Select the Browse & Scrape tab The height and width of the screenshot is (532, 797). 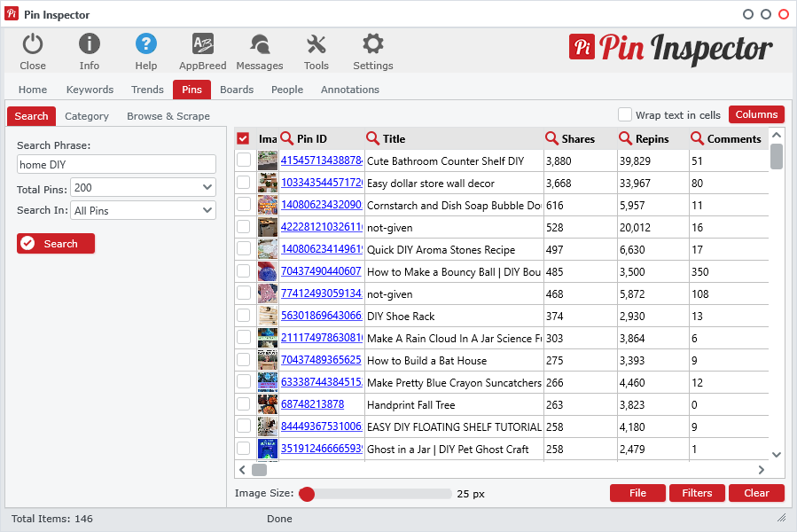[168, 116]
